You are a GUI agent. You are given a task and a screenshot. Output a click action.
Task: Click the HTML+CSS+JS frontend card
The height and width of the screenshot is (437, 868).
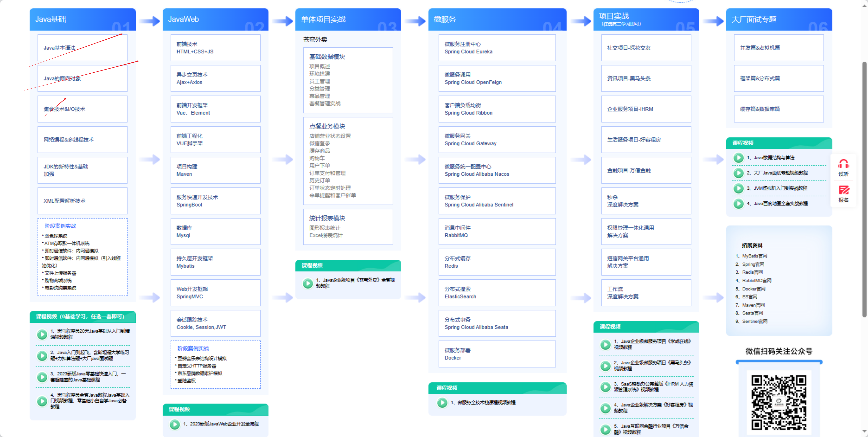click(x=215, y=48)
